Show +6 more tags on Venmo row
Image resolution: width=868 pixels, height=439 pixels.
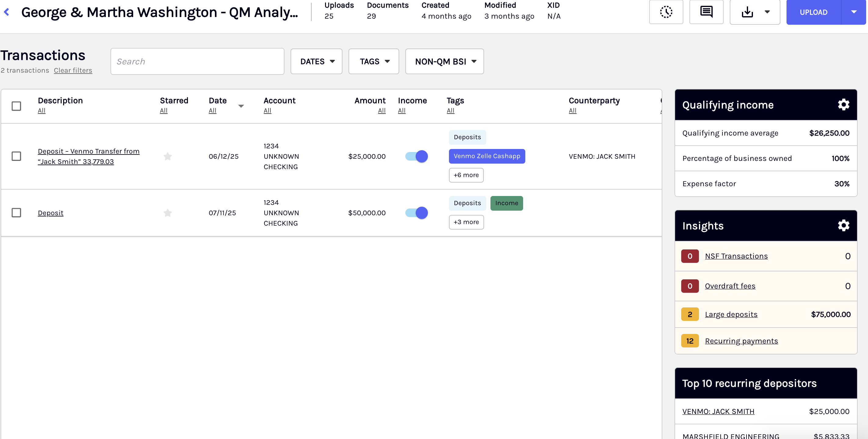pyautogui.click(x=466, y=175)
